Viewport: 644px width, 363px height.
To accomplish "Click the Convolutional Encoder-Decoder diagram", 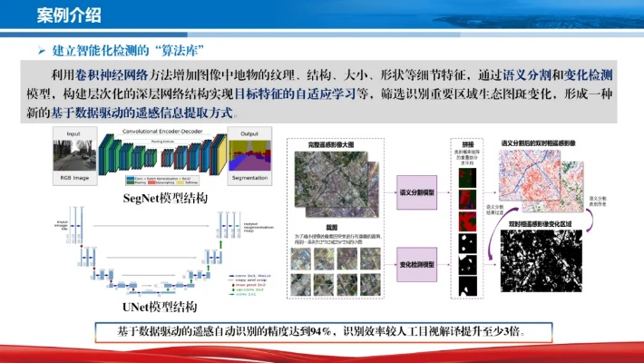I will (162, 152).
